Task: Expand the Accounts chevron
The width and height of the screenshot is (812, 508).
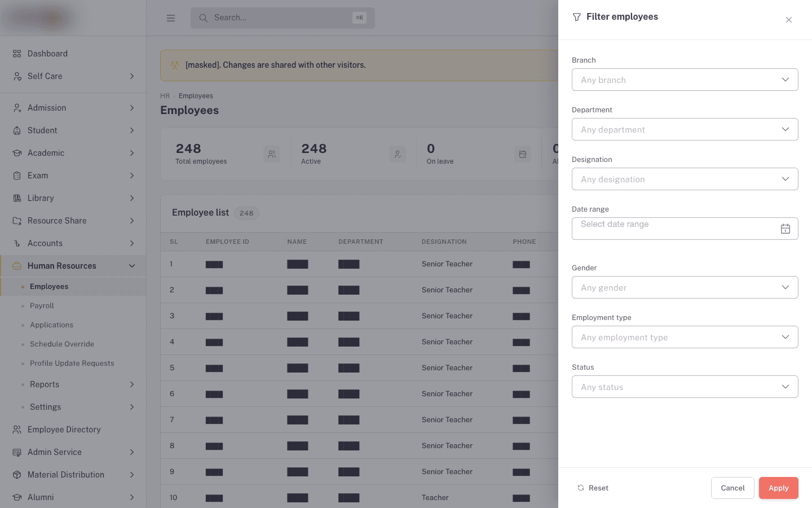Action: pyautogui.click(x=132, y=243)
